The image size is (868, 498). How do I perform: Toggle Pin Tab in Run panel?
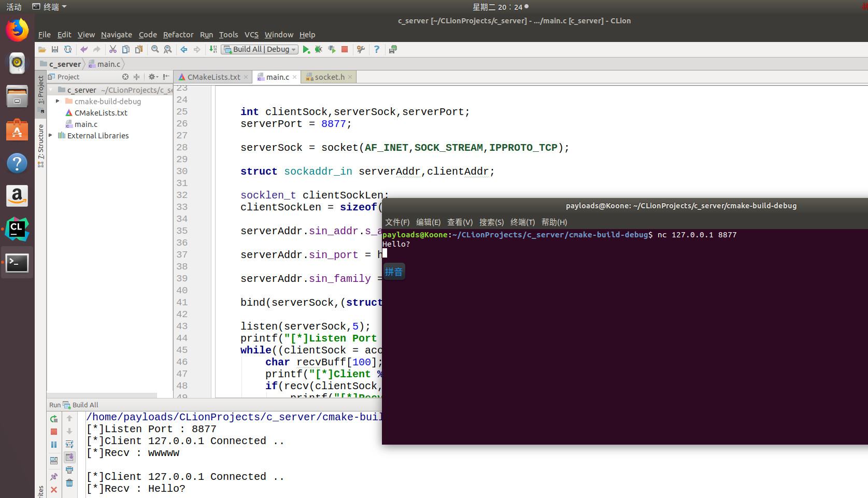coord(54,477)
